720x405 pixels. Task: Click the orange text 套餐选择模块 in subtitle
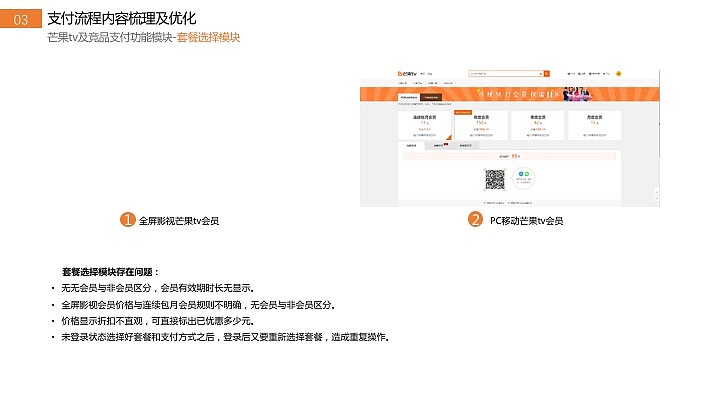pyautogui.click(x=208, y=37)
